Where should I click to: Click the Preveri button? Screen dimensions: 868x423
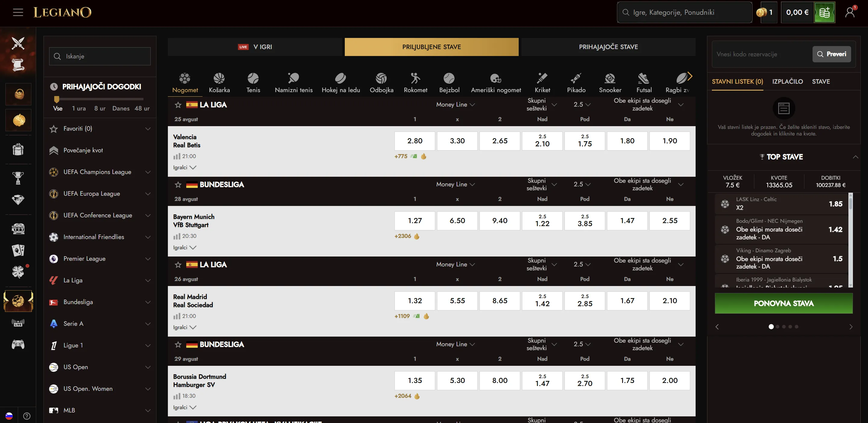[x=832, y=54]
